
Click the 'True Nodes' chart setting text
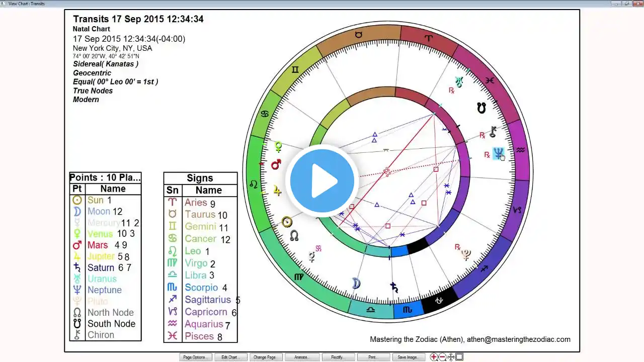click(x=93, y=90)
